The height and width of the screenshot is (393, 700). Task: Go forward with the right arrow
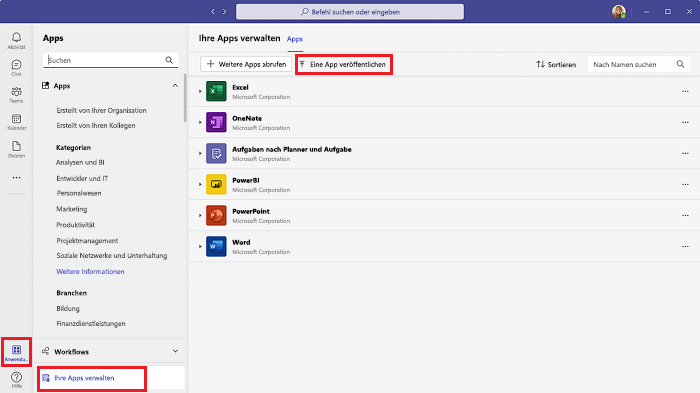pyautogui.click(x=225, y=12)
